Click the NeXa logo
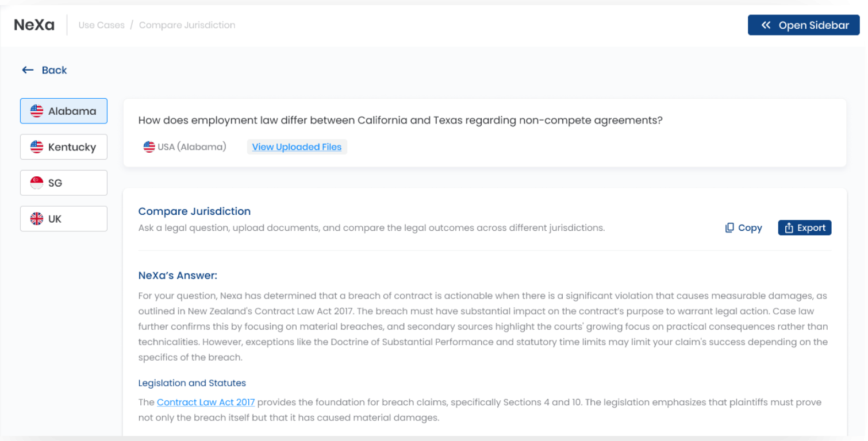This screenshot has height=441, width=868. [x=34, y=25]
